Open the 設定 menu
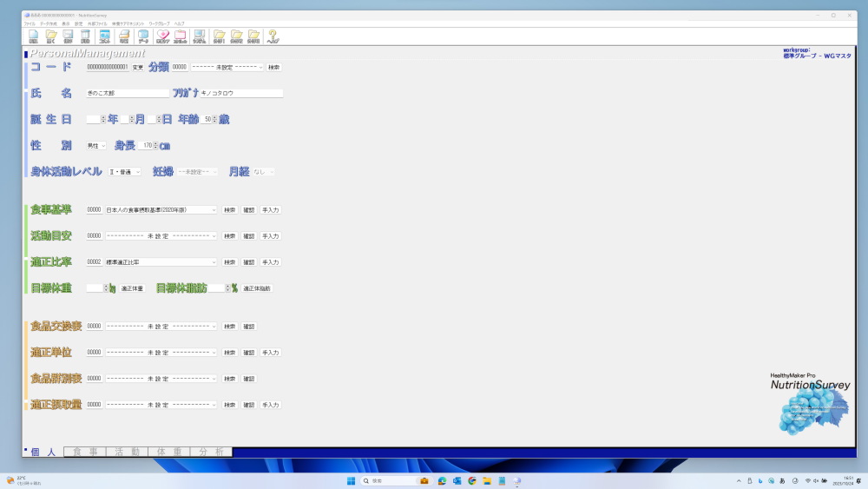Image resolution: width=868 pixels, height=489 pixels. pyautogui.click(x=79, y=23)
